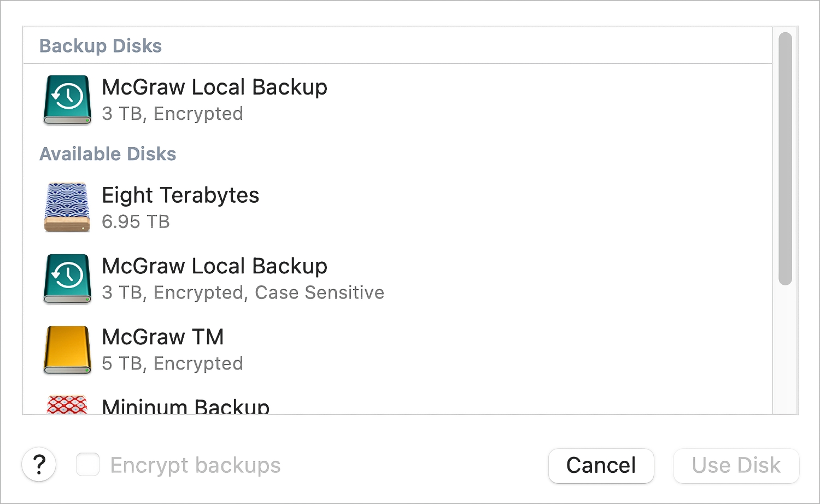Click the Available Disks section header
Viewport: 820px width, 504px height.
pyautogui.click(x=108, y=154)
